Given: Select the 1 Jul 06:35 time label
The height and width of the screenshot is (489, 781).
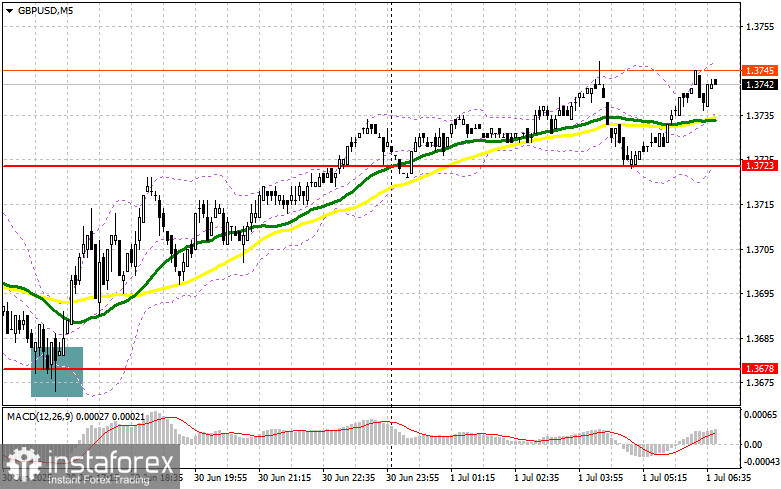Looking at the screenshot, I should (729, 478).
